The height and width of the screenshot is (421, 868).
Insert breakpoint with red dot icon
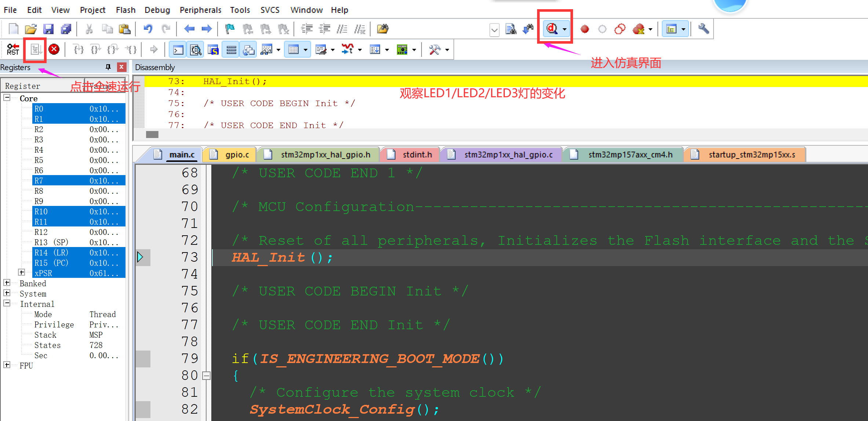585,29
